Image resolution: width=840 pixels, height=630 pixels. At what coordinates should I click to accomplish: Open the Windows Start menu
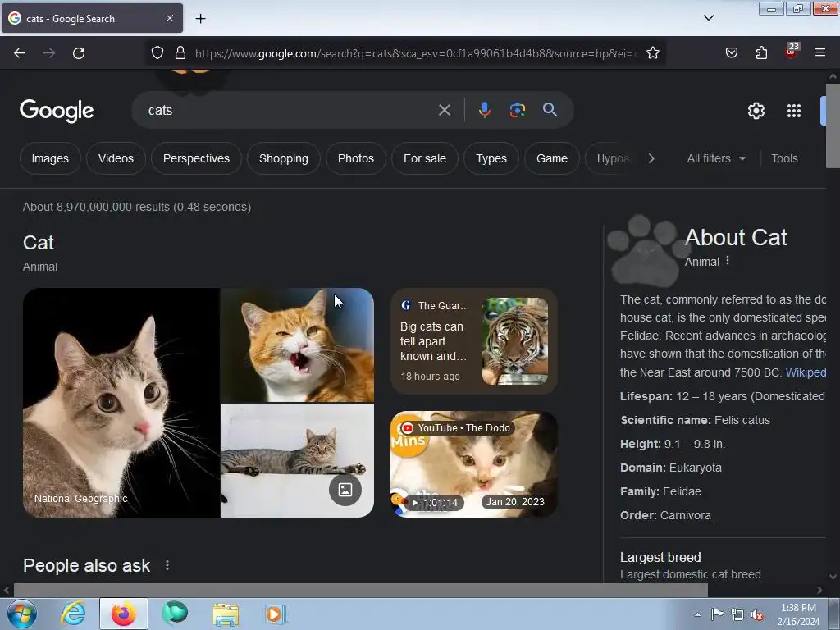[22, 614]
